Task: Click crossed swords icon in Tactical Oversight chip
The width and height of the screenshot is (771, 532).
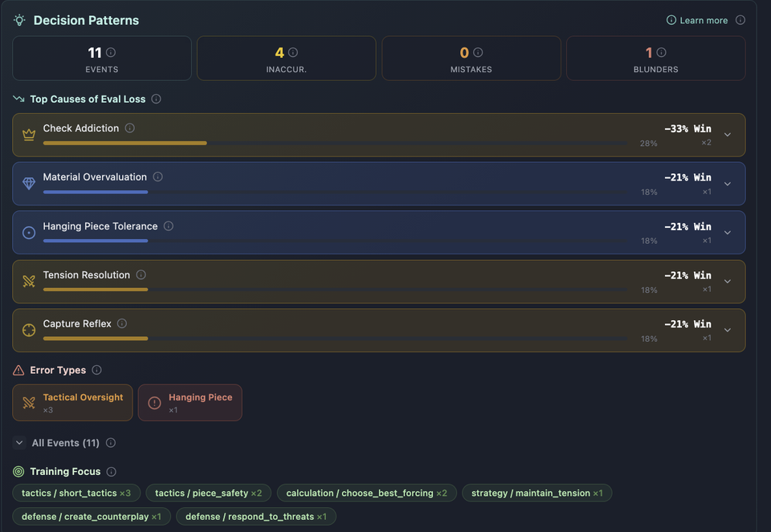Action: (x=29, y=403)
